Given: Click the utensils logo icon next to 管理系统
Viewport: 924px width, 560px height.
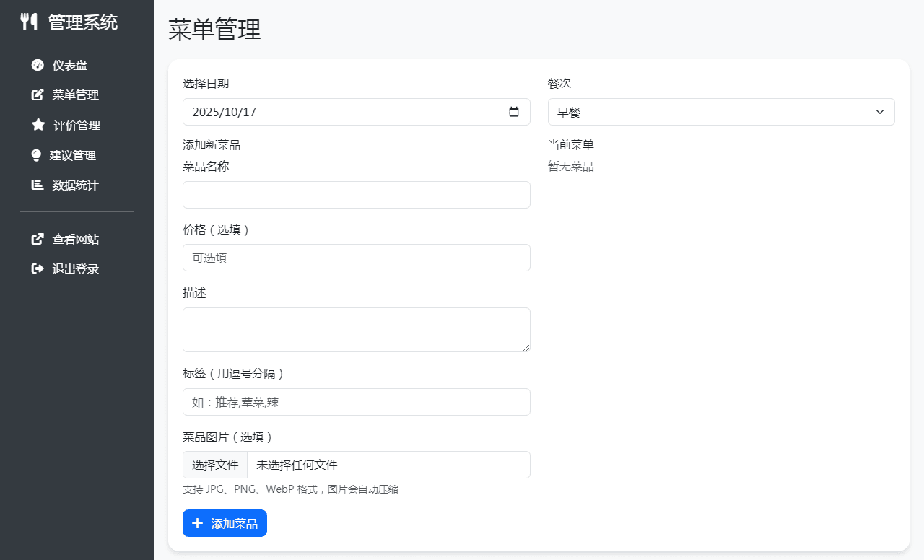Looking at the screenshot, I should (x=30, y=22).
